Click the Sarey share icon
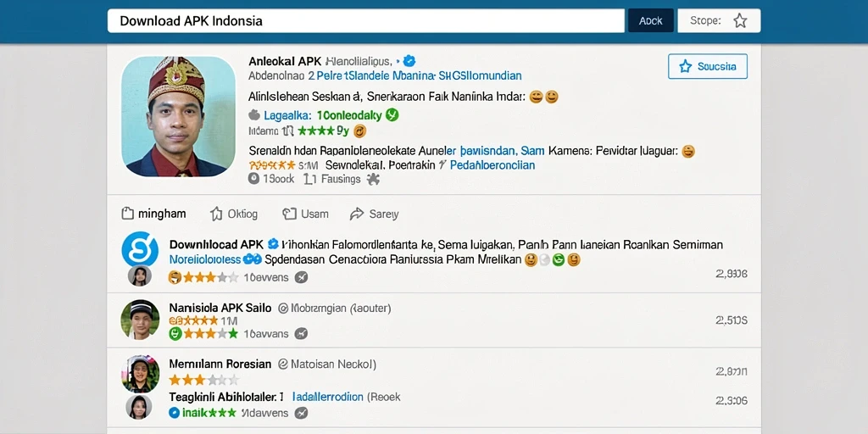This screenshot has width=868, height=434. point(357,214)
